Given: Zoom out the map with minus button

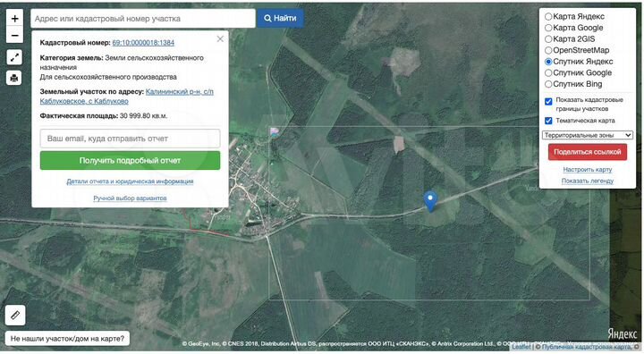Looking at the screenshot, I should [x=15, y=36].
